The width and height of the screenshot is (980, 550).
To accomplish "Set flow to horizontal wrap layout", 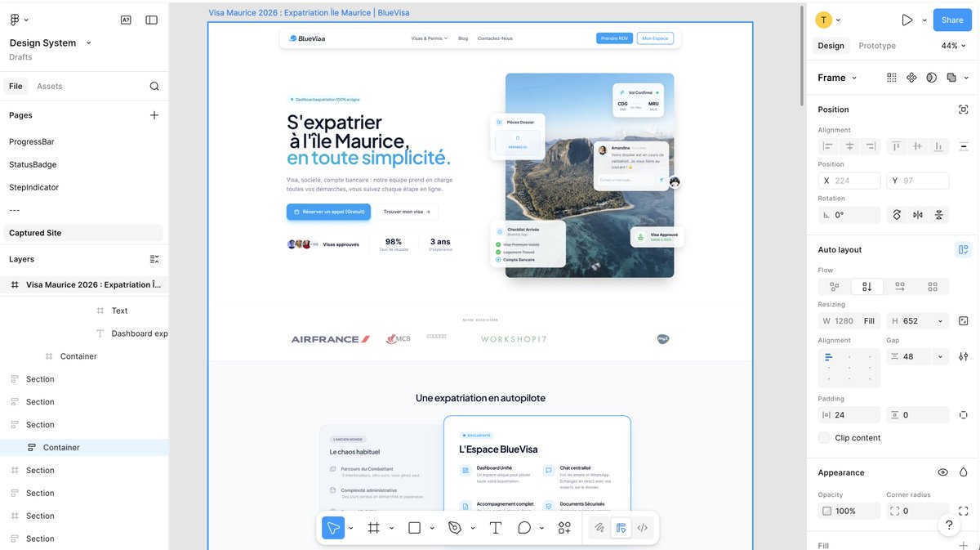I will (x=900, y=287).
